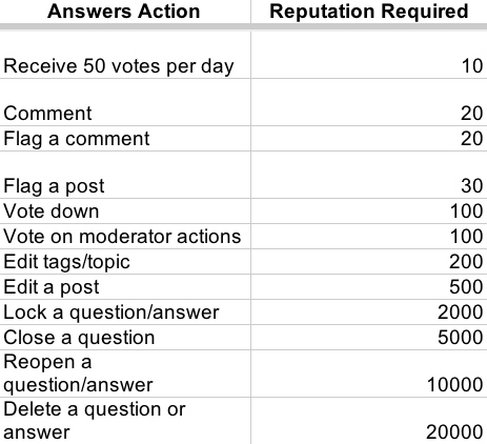Click the Receive 50 votes per day cell
487x444 pixels.
[125, 55]
